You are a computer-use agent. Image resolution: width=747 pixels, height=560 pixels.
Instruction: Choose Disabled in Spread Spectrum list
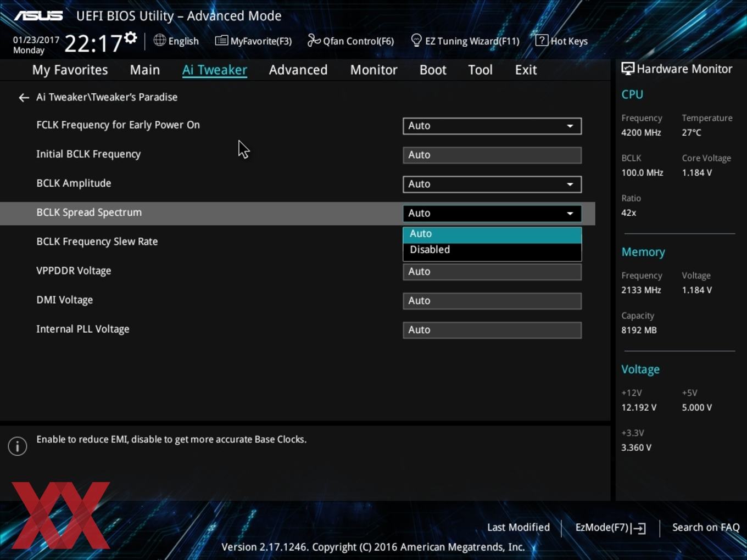492,250
